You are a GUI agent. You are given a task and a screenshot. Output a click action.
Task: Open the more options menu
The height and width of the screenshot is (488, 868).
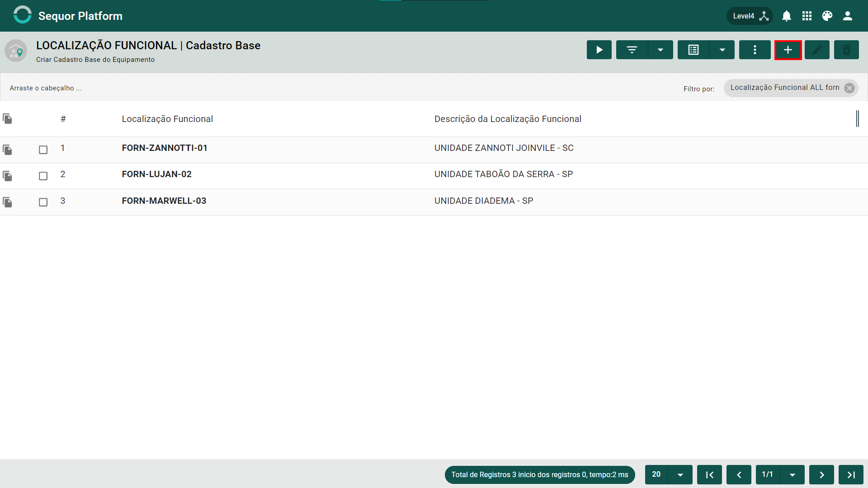[x=755, y=50]
